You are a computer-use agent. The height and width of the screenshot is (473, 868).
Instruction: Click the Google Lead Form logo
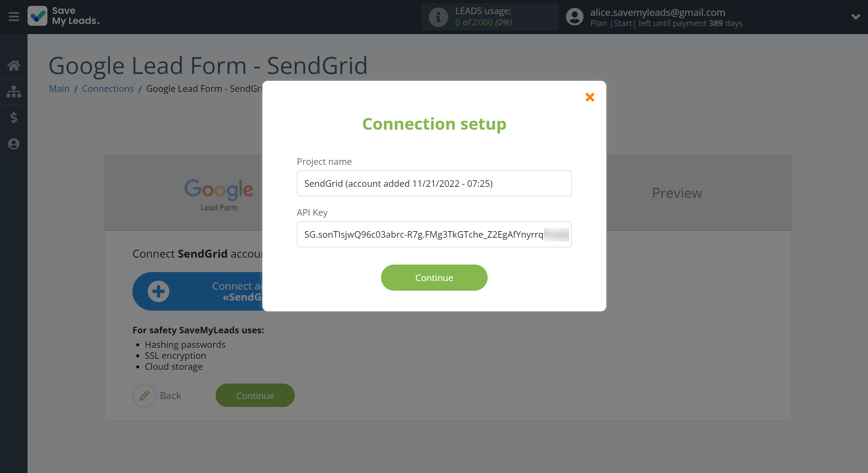(219, 192)
